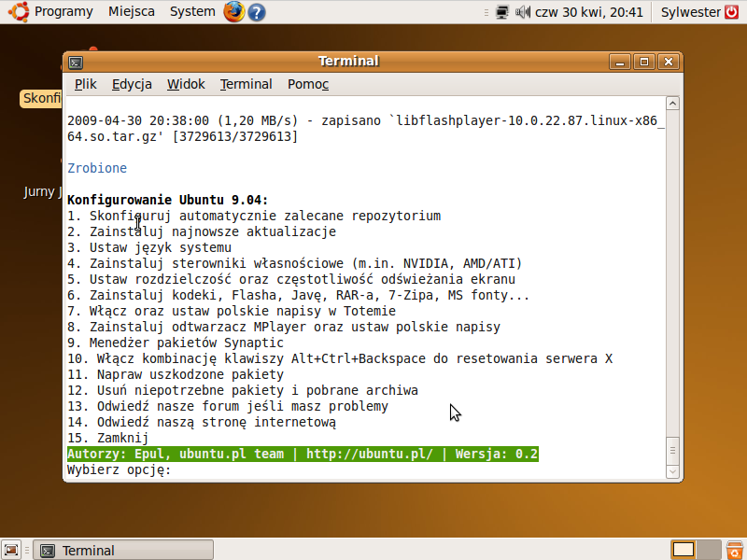Click option 14 Odwiedź naszą stronę internetową

202,423
